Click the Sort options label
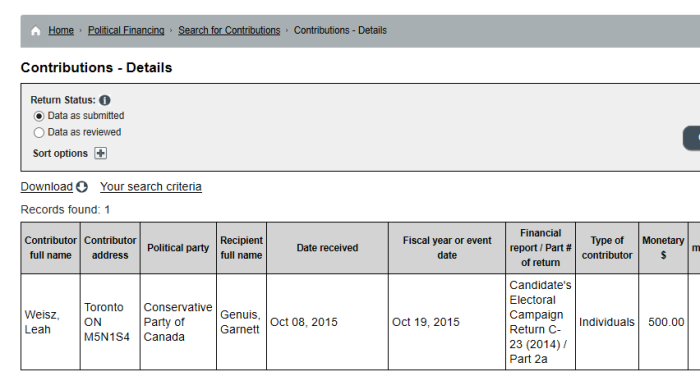 (60, 153)
